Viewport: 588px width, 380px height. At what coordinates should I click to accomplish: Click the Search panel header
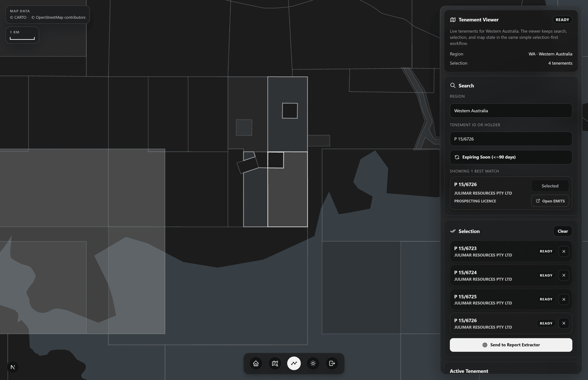pyautogui.click(x=466, y=85)
